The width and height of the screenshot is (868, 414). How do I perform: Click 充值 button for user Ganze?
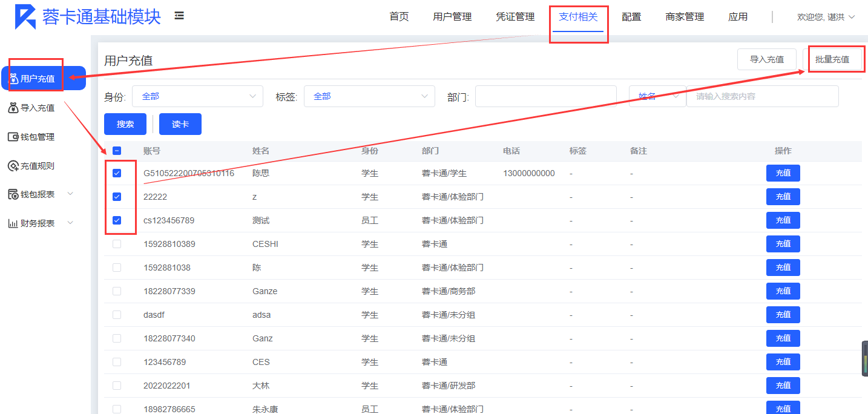[x=783, y=291]
